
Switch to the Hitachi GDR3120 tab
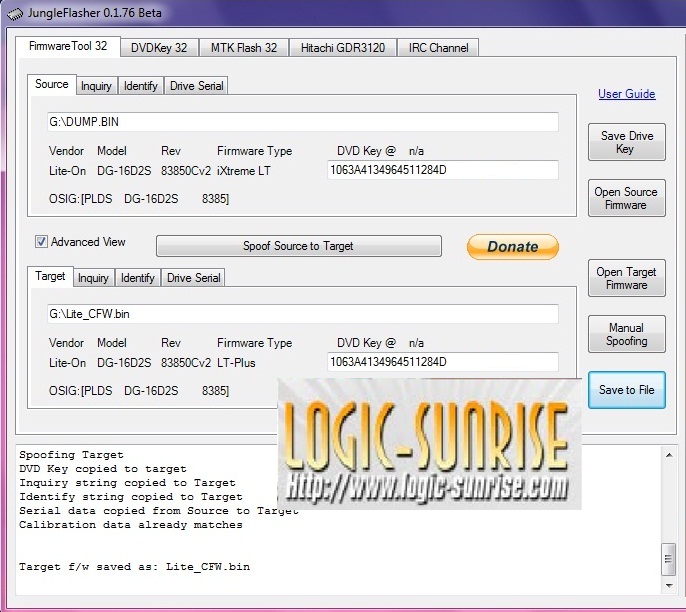pos(343,48)
